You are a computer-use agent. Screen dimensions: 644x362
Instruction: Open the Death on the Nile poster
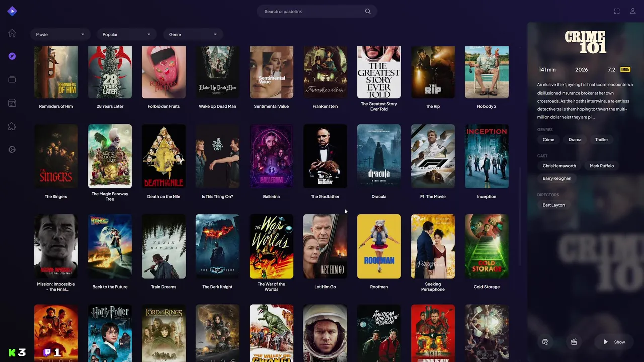(x=164, y=156)
